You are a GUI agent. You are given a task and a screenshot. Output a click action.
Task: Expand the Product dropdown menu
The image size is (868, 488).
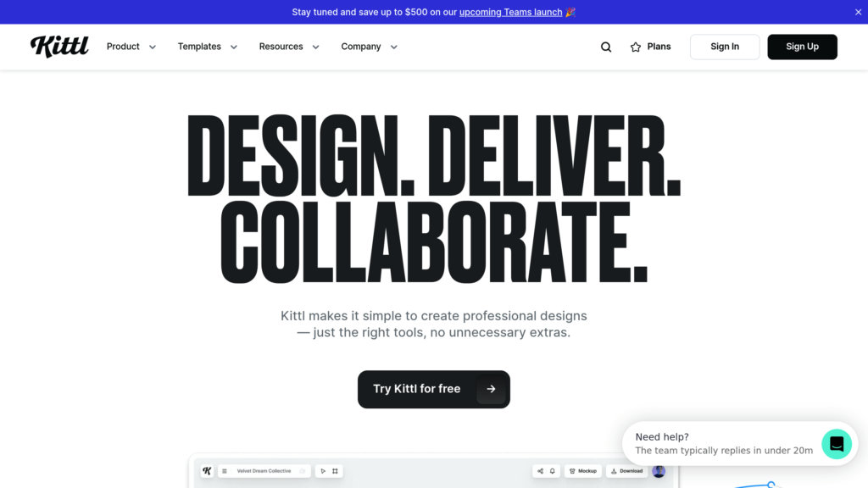[x=131, y=47]
